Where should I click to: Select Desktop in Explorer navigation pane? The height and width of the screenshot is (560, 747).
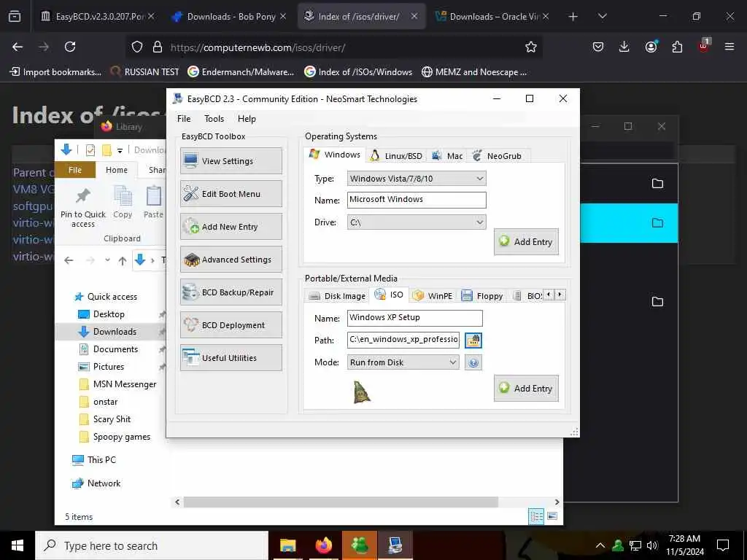(x=101, y=314)
